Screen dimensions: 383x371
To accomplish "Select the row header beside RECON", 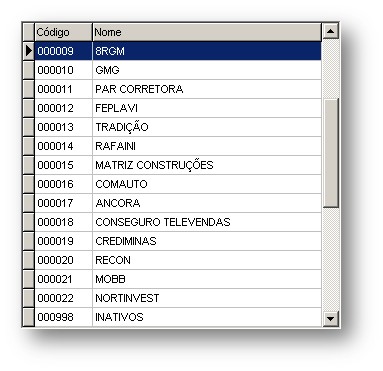I will point(29,260).
